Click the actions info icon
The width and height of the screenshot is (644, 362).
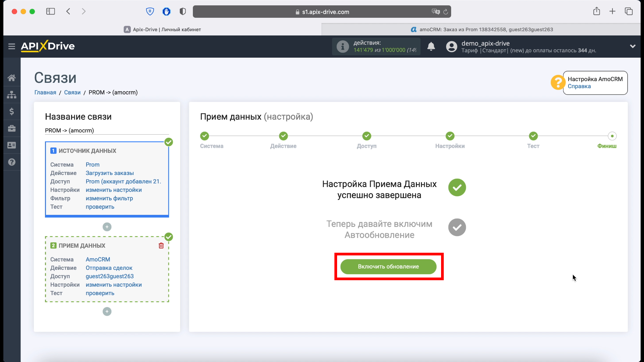(x=342, y=46)
